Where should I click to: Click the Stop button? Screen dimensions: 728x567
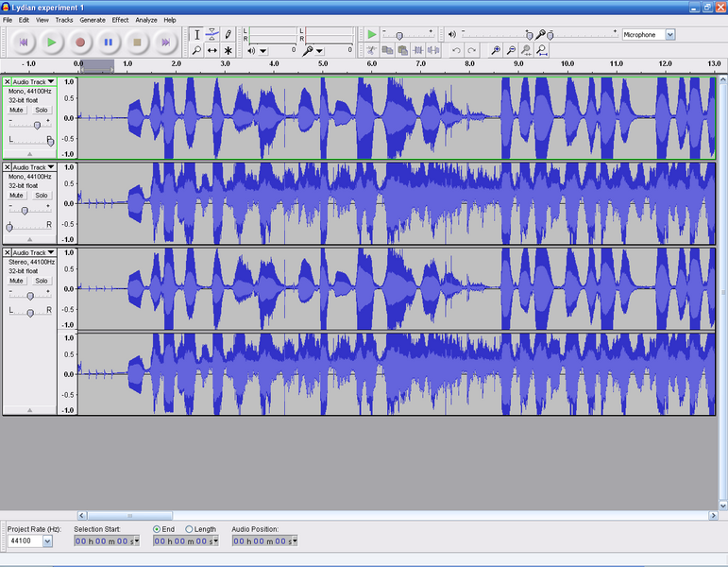tap(137, 42)
